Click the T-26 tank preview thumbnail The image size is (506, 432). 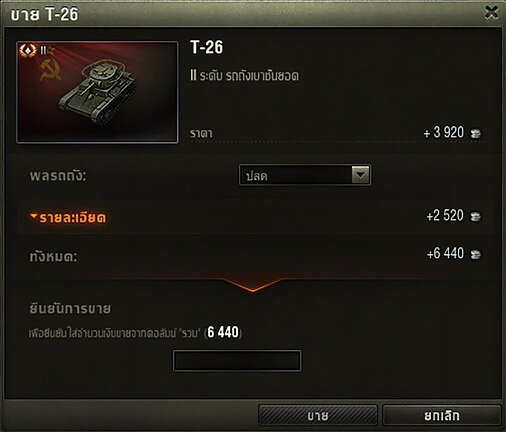(x=97, y=92)
